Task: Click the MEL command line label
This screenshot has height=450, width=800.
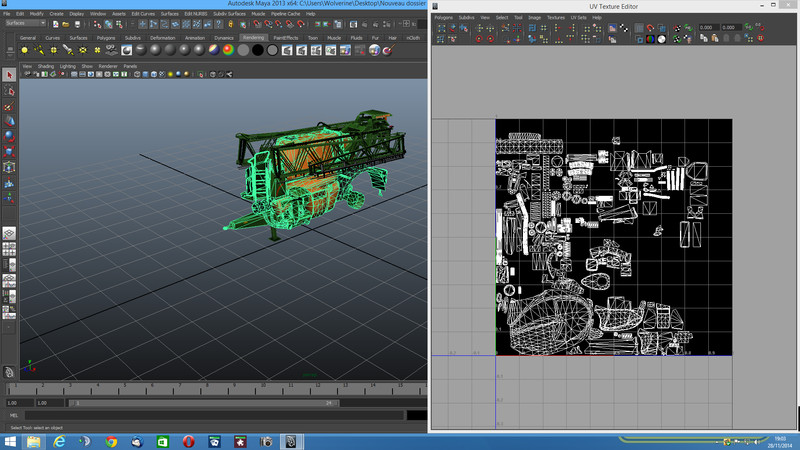Action: click(14, 415)
